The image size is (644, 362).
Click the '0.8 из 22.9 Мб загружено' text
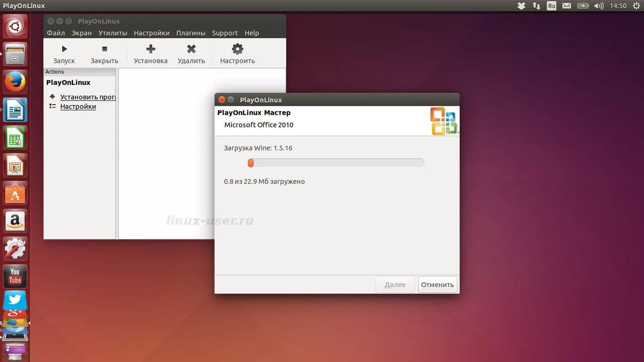click(x=264, y=181)
